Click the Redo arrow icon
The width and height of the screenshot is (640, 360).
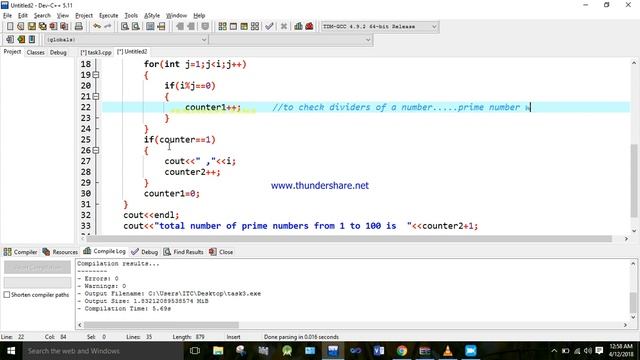coord(107,27)
